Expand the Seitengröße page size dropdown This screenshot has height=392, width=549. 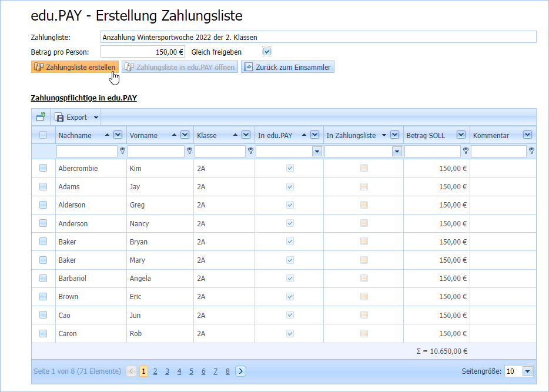tap(527, 371)
